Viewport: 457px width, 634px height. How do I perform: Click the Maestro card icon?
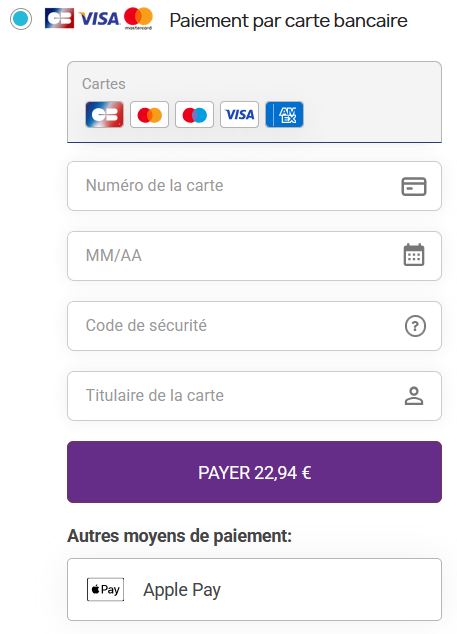click(x=194, y=114)
